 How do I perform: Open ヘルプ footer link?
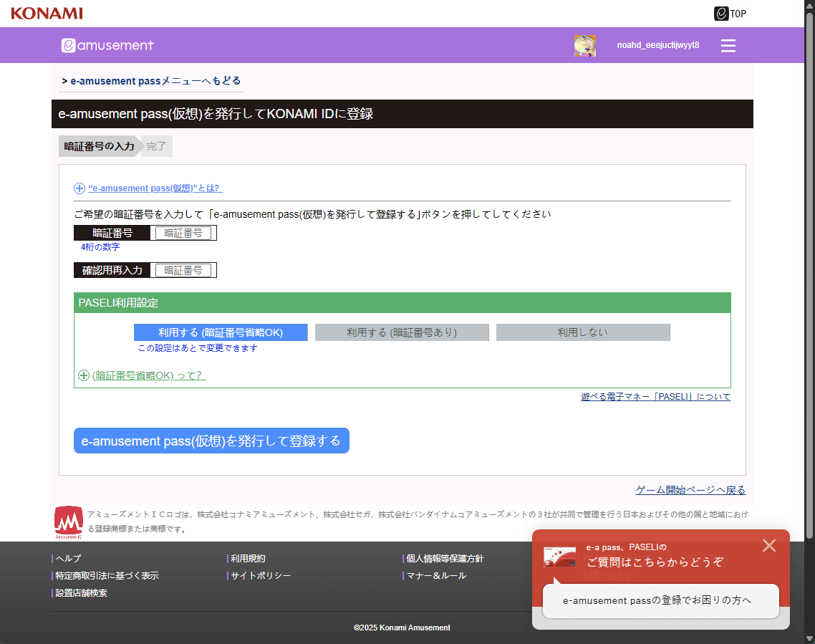coord(68,559)
